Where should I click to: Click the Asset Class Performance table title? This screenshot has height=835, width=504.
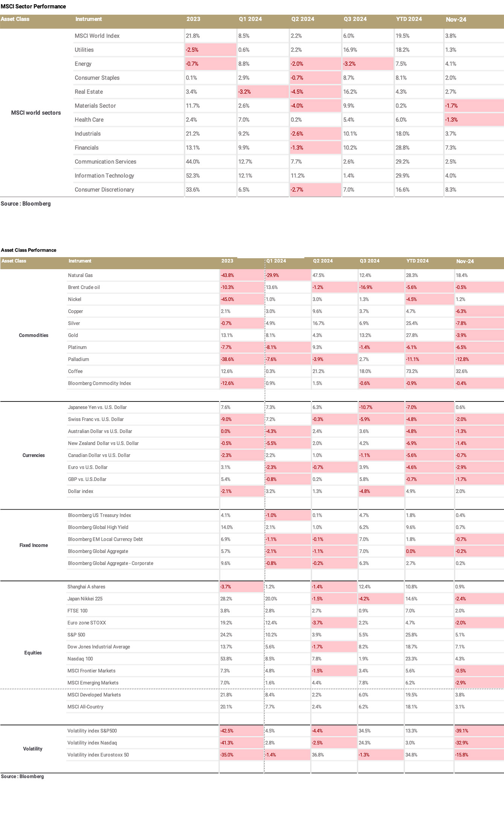point(29,250)
